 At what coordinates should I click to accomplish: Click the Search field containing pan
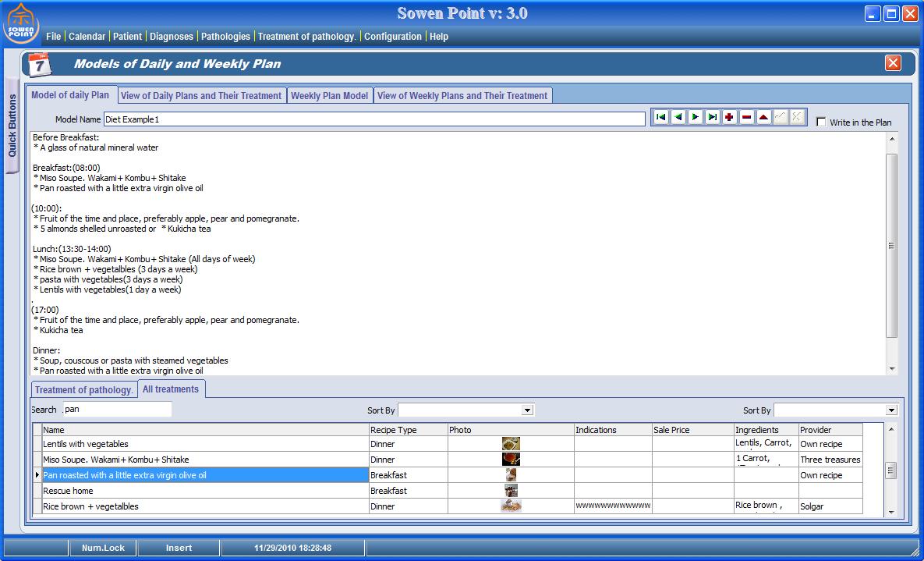point(117,410)
